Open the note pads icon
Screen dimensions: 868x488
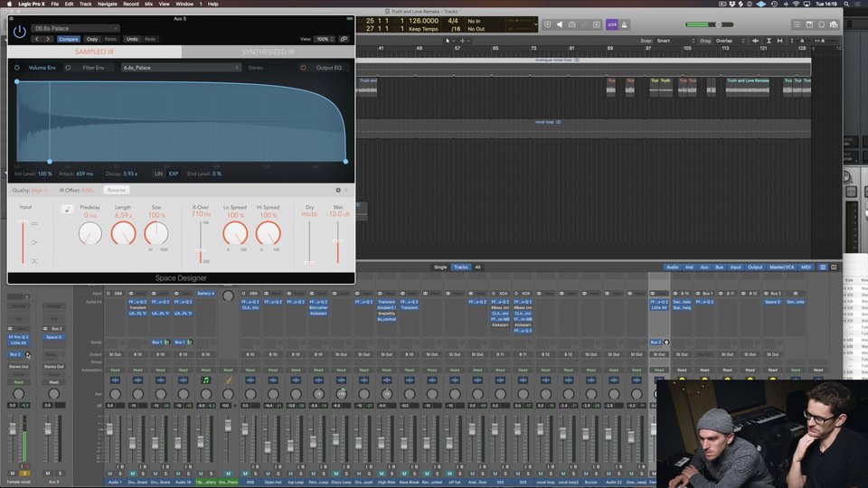[x=809, y=25]
